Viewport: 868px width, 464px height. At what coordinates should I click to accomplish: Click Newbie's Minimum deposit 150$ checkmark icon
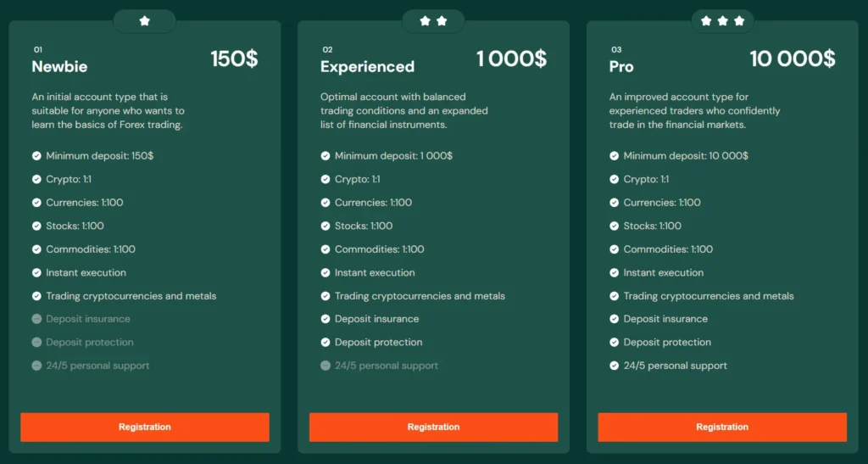36,156
